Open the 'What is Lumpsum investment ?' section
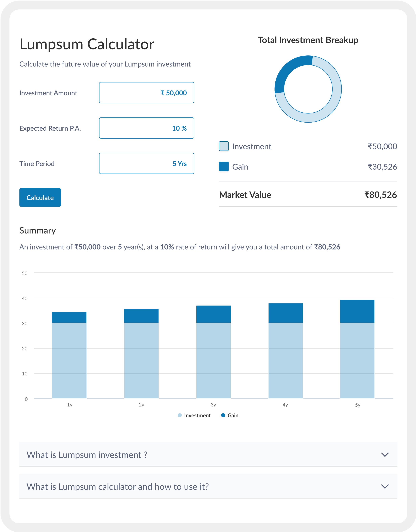This screenshot has height=532, width=416. (x=87, y=455)
